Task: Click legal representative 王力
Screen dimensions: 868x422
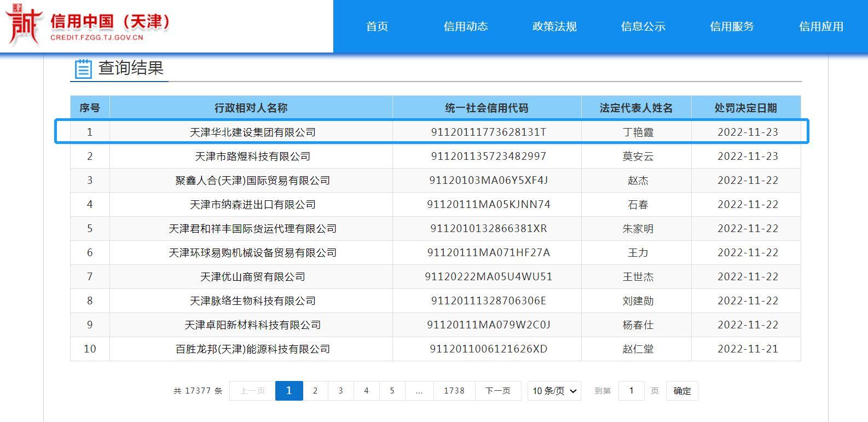Action: pos(638,252)
